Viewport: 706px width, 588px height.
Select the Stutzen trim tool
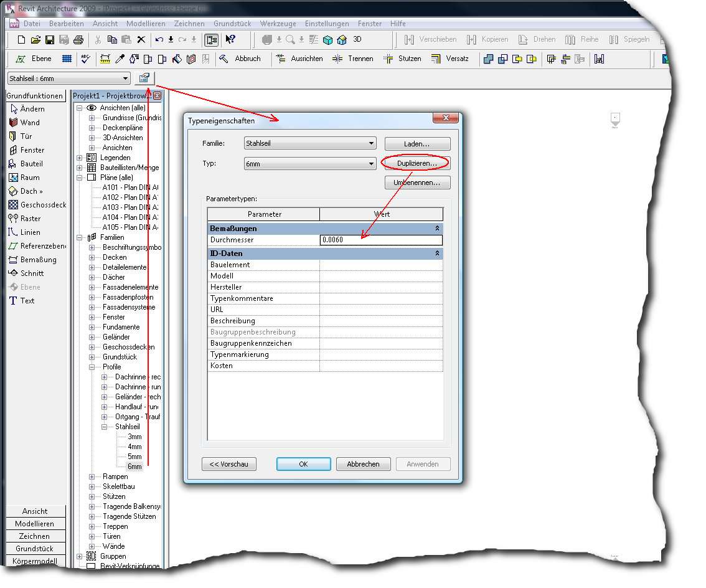402,59
